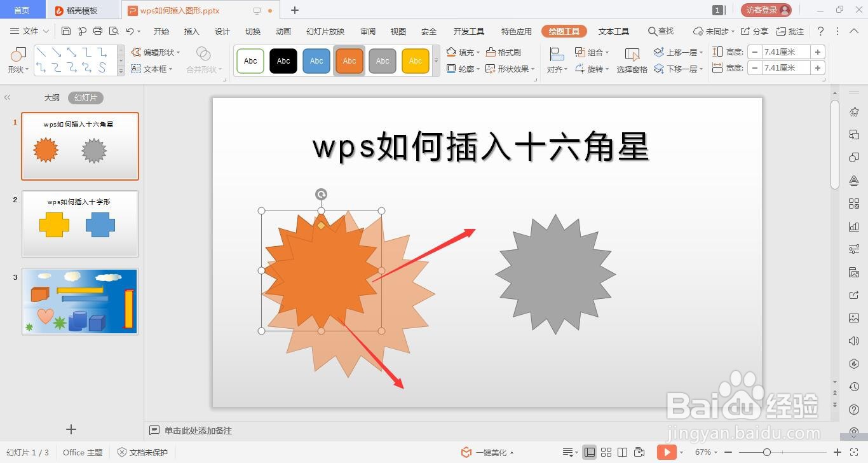Open a new tab with plus icon
This screenshot has width=868, height=463.
pyautogui.click(x=295, y=10)
